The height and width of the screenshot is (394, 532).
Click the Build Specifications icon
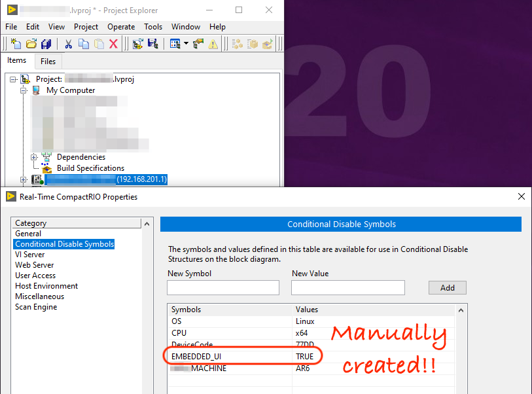click(46, 168)
